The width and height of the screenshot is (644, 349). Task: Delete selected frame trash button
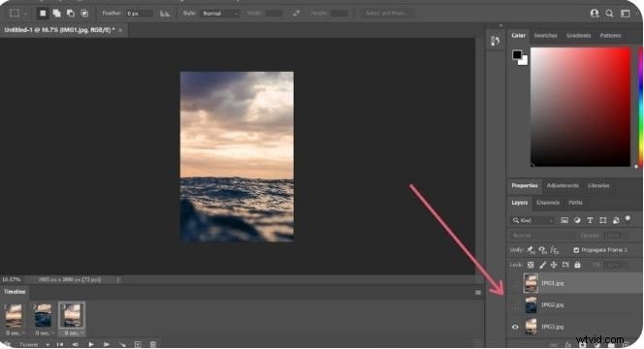(153, 344)
